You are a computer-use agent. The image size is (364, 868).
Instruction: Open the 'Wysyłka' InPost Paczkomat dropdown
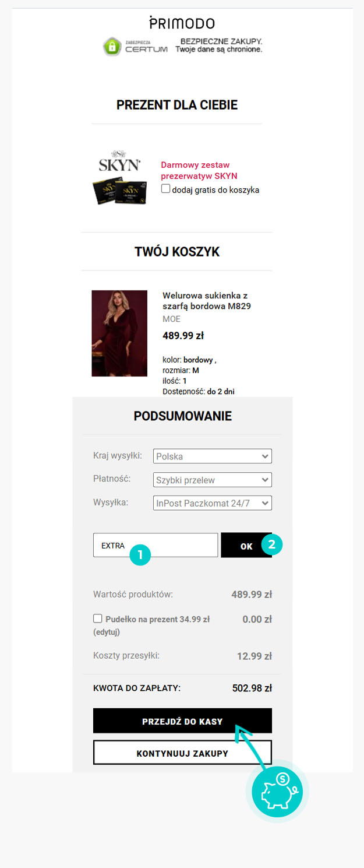point(213,502)
